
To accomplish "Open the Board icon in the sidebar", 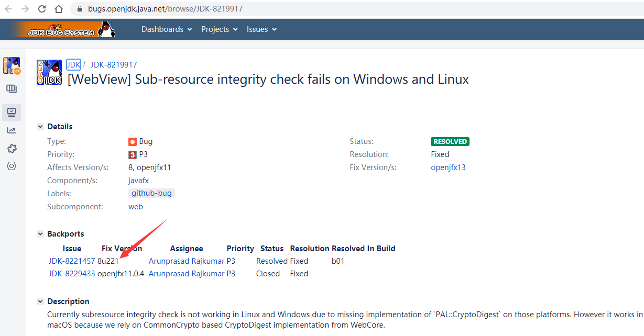I will [11, 88].
